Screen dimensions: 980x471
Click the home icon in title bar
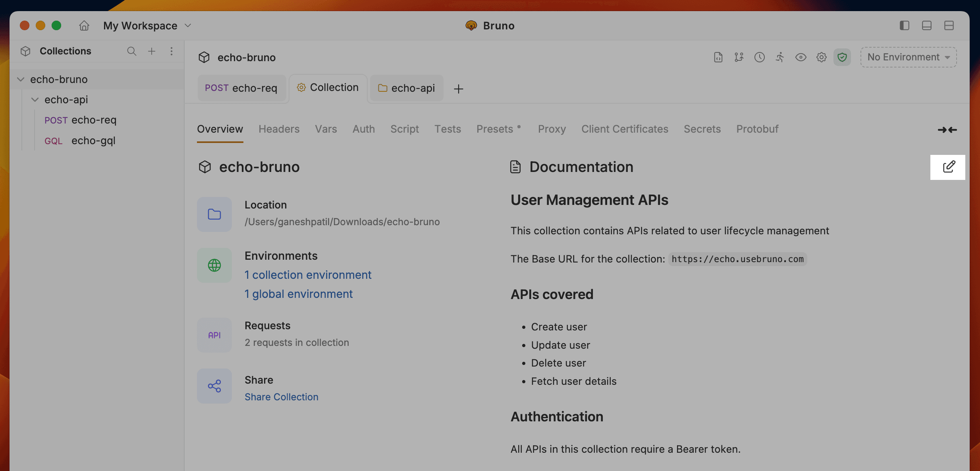(x=84, y=26)
